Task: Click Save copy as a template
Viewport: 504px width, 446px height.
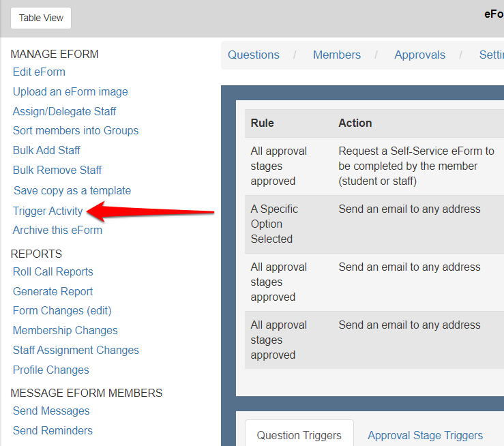Action: coord(72,190)
